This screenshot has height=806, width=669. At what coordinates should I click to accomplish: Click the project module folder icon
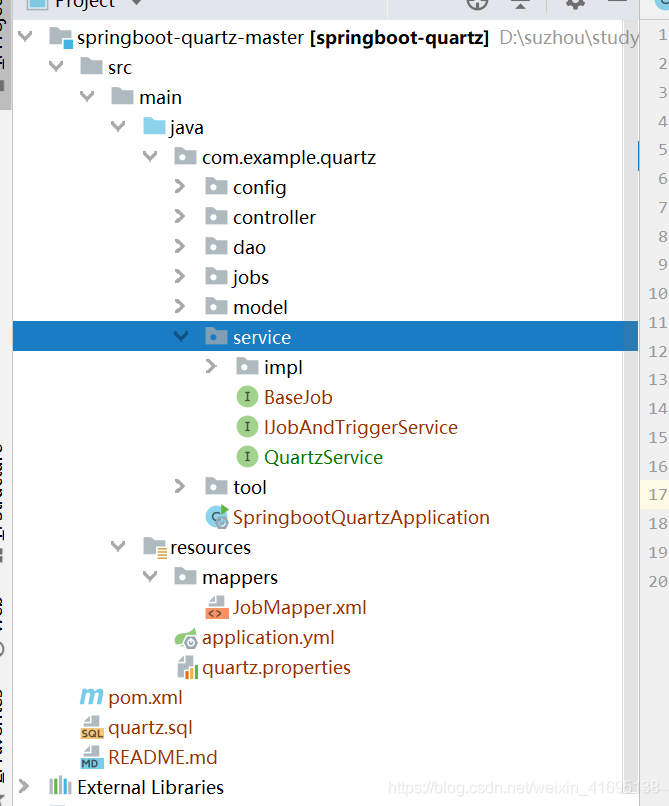click(x=61, y=38)
